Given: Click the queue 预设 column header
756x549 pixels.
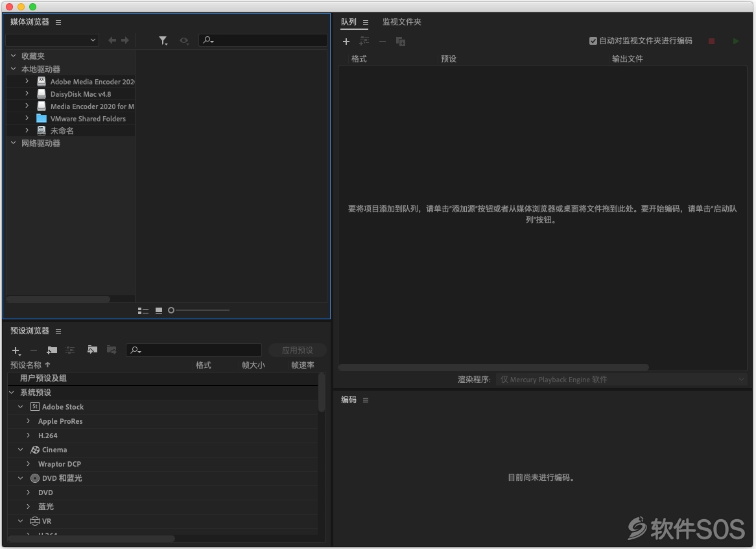Looking at the screenshot, I should 449,59.
